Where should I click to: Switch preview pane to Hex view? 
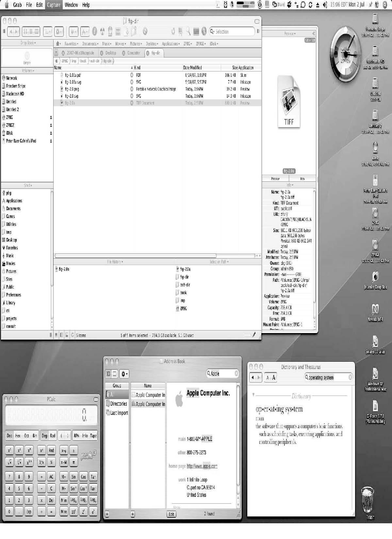pos(302,179)
